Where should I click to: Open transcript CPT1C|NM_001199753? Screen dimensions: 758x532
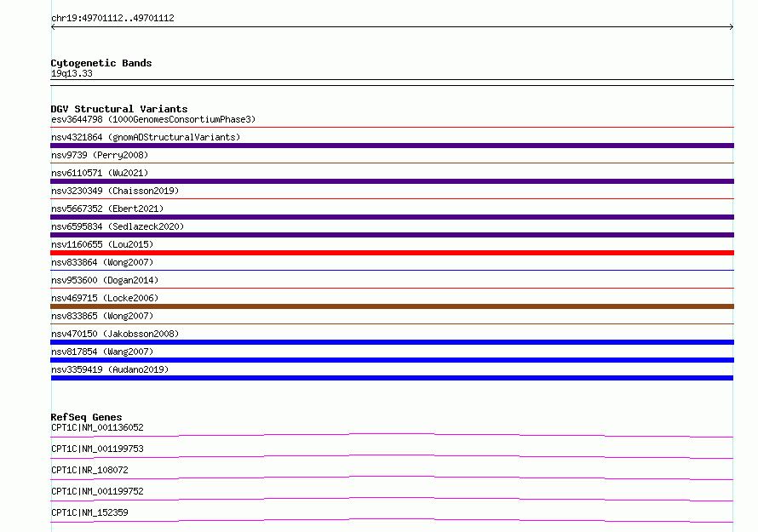(97, 449)
